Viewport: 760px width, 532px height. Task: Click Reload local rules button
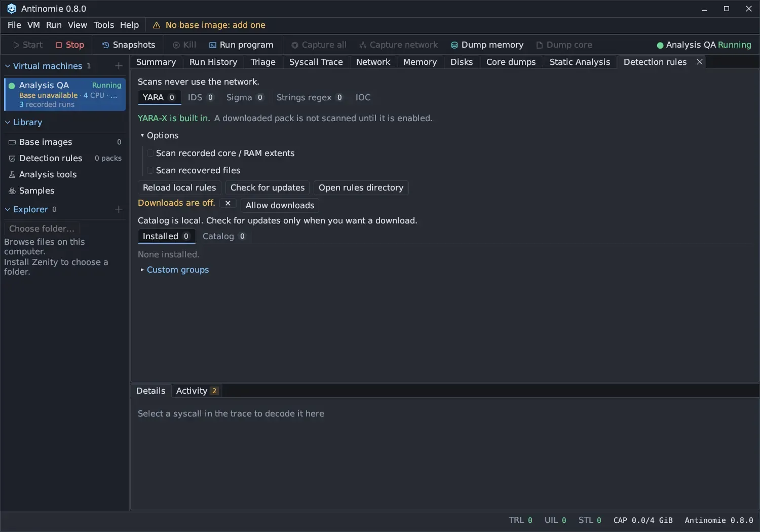179,187
